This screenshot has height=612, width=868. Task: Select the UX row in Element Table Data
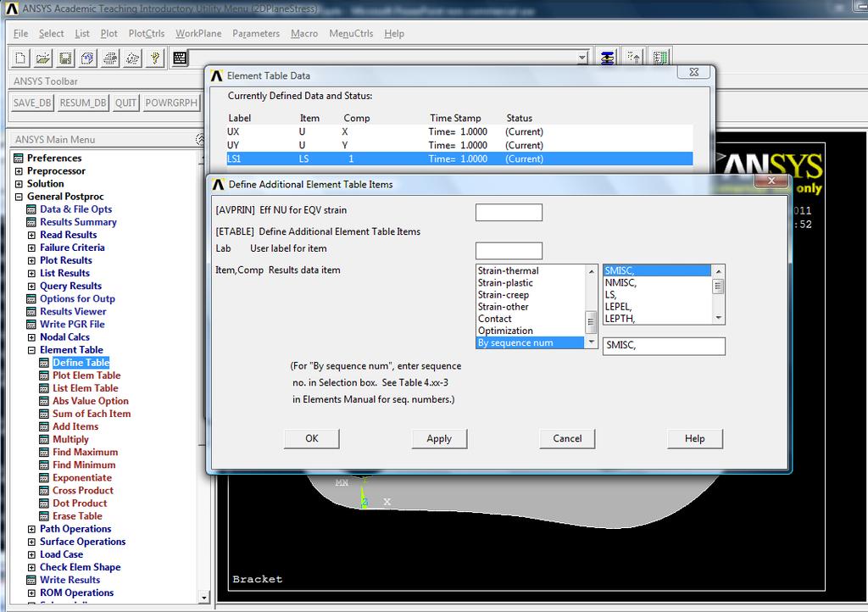[x=459, y=131]
